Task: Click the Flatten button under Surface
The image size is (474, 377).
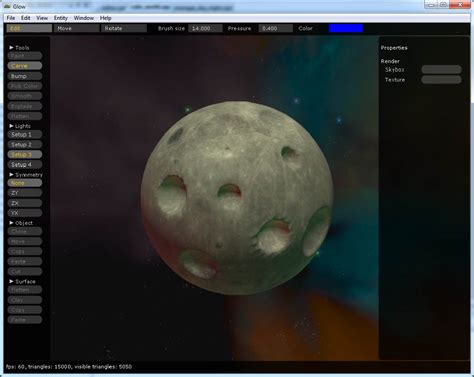Action: pyautogui.click(x=25, y=290)
